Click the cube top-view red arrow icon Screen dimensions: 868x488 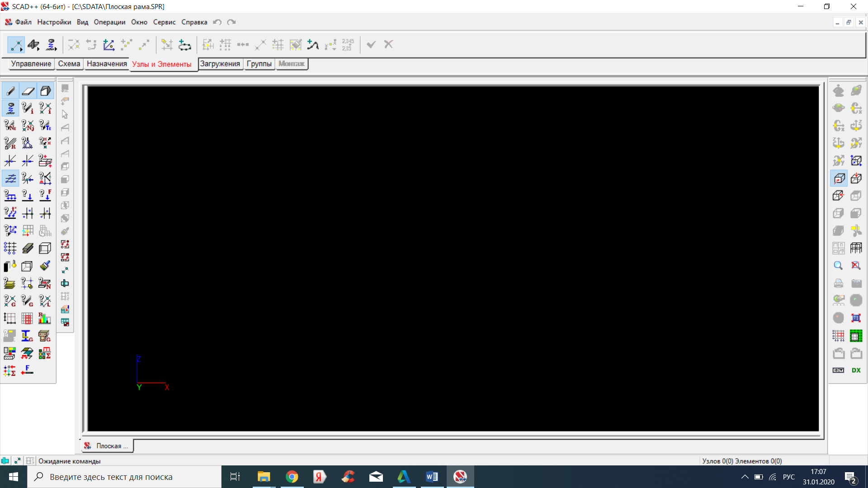tap(856, 178)
